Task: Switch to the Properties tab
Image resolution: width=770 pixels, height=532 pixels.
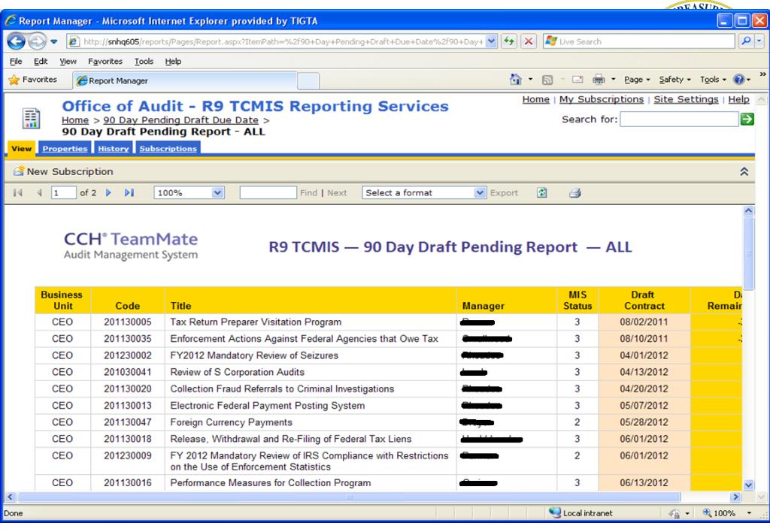Action: point(65,148)
